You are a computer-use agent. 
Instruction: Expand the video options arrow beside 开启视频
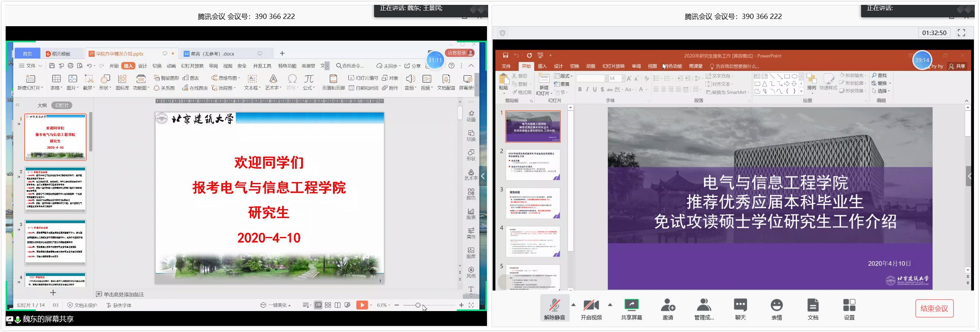coord(610,305)
